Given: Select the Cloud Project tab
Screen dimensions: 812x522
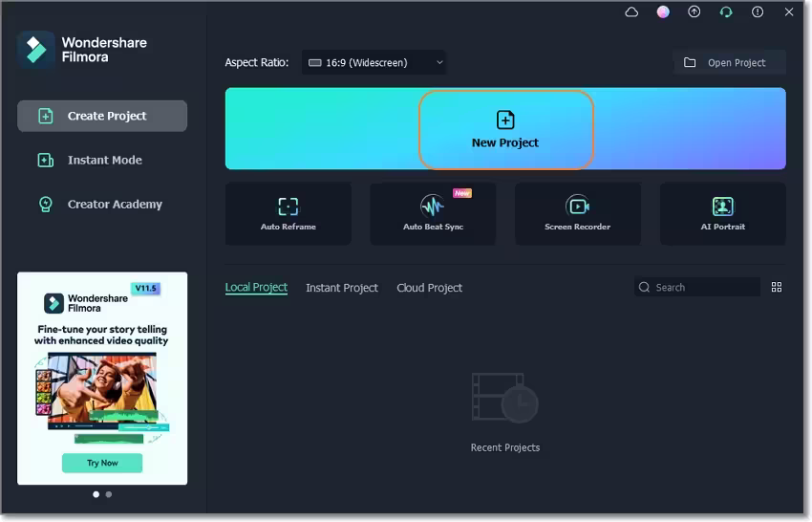Looking at the screenshot, I should click(429, 288).
